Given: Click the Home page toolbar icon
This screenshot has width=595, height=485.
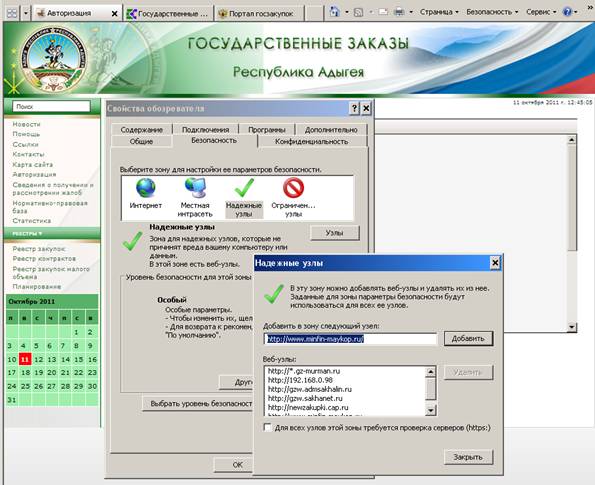Looking at the screenshot, I should tap(334, 12).
